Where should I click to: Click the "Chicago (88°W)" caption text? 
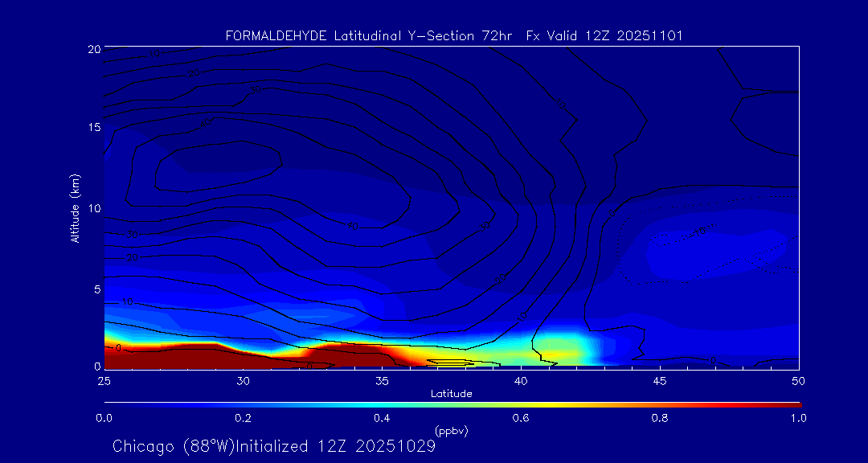pyautogui.click(x=174, y=446)
